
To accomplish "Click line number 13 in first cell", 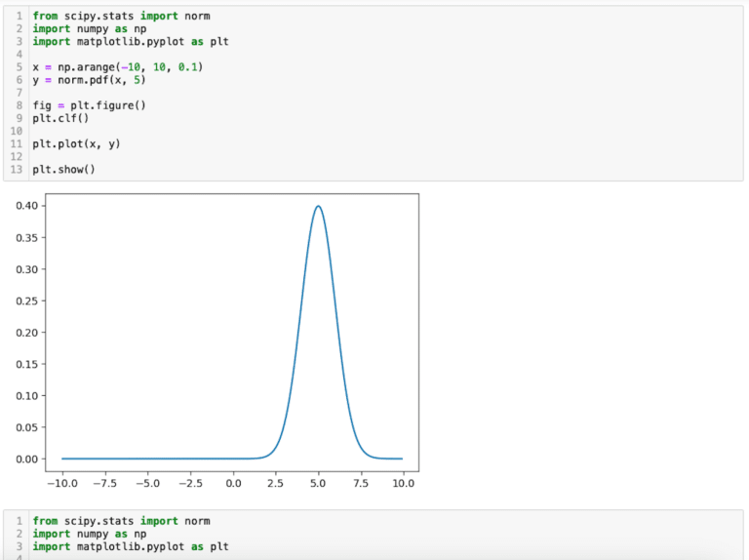I will pos(19,169).
